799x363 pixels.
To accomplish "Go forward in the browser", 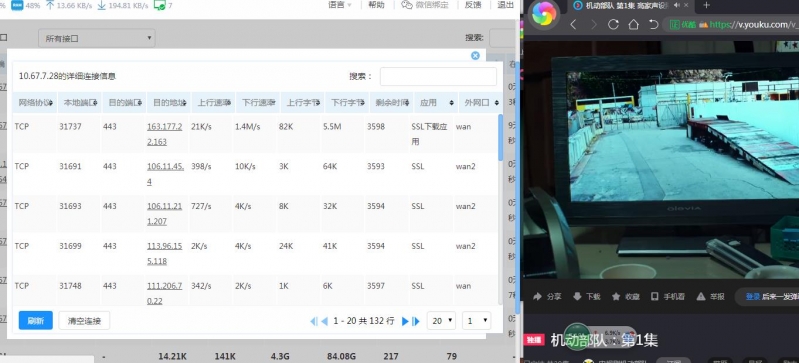I will (x=593, y=24).
